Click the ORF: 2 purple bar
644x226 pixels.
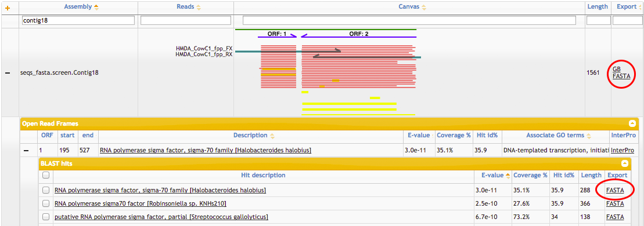(359, 37)
